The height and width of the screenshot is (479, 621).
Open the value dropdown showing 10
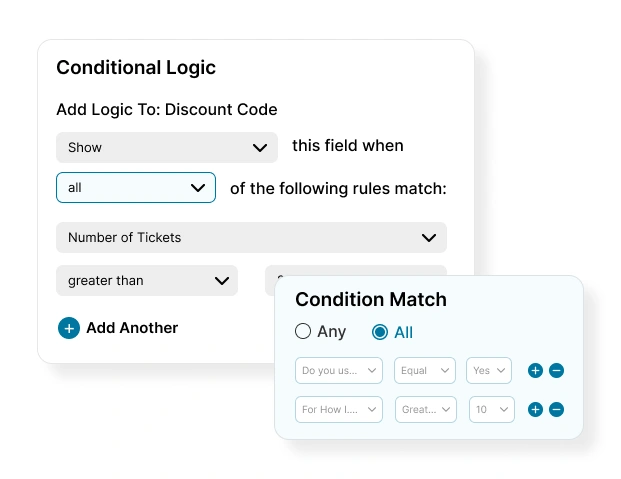coord(491,409)
